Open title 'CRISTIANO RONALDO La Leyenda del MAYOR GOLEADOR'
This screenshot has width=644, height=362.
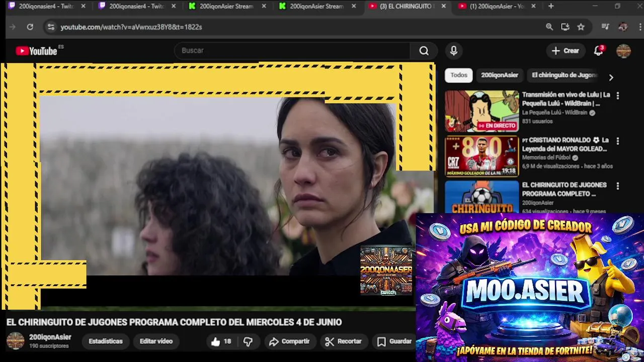click(x=566, y=144)
